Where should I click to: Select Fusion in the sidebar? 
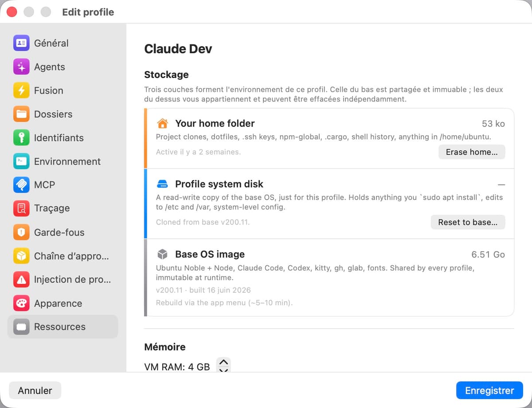click(63, 90)
